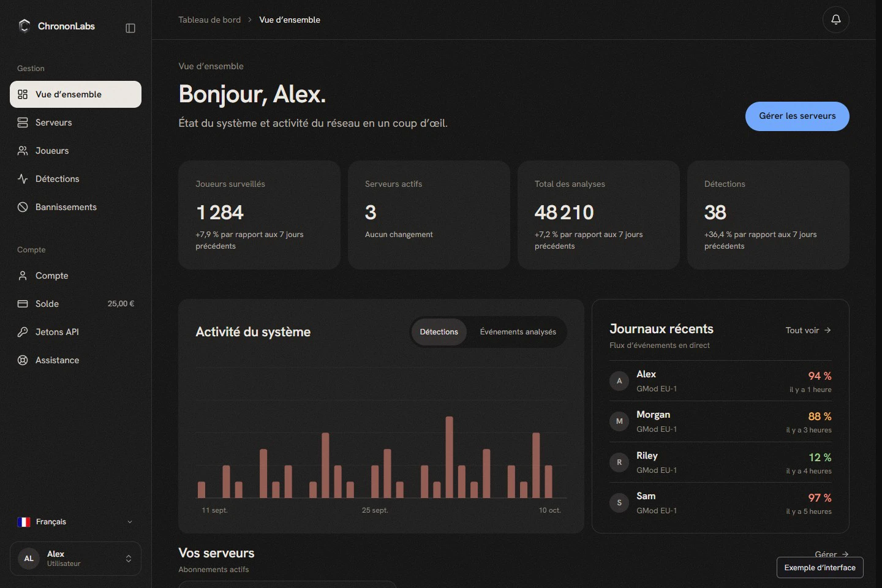Click Riley's avatar circle R
This screenshot has width=882, height=588.
point(619,462)
